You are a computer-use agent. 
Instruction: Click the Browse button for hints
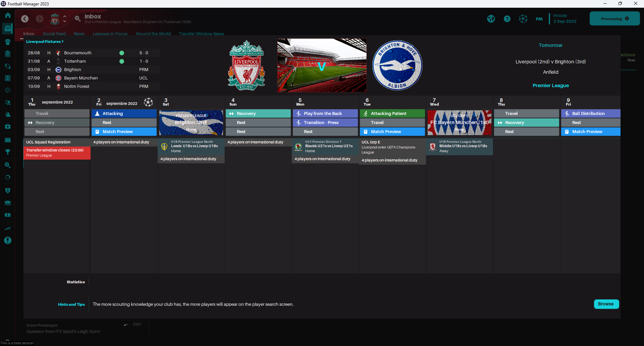(x=606, y=304)
